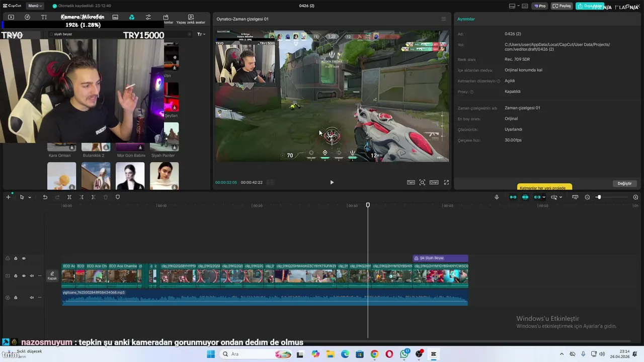Open the Yapay zekâ avatar tab
The width and height of the screenshot is (644, 362).
click(191, 19)
